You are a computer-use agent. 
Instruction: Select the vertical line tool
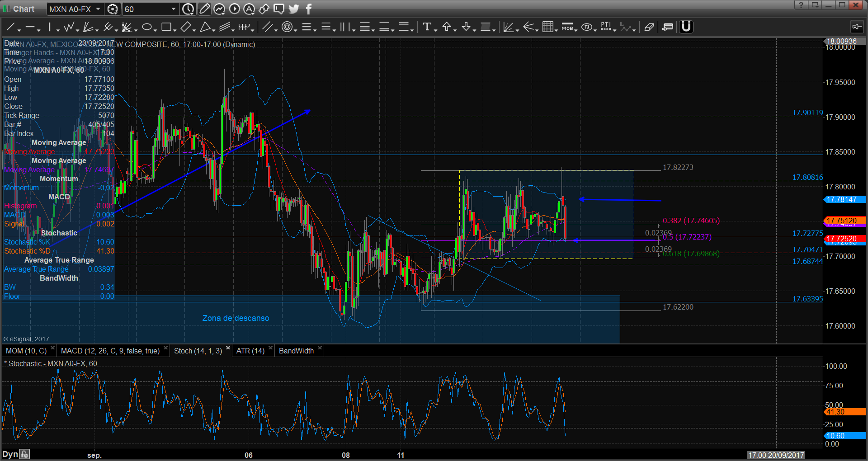(x=49, y=28)
